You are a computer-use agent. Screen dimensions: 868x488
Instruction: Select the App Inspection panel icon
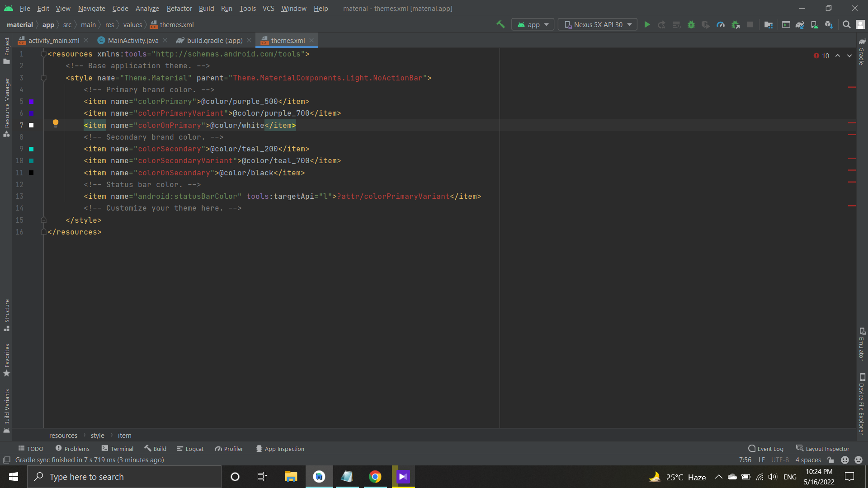pos(258,449)
